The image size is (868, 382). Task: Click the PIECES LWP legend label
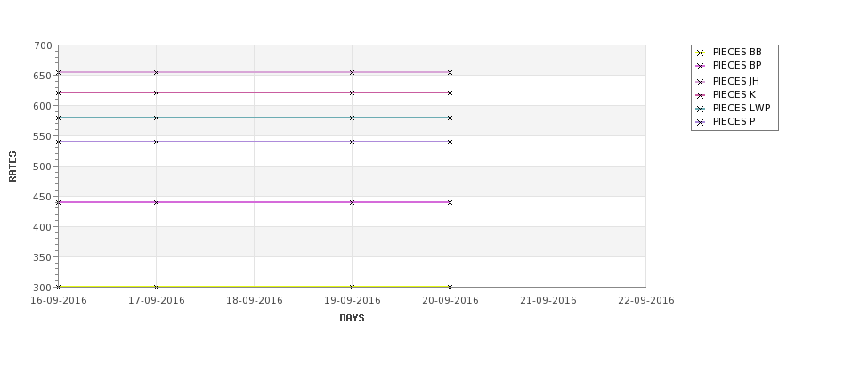coord(742,108)
